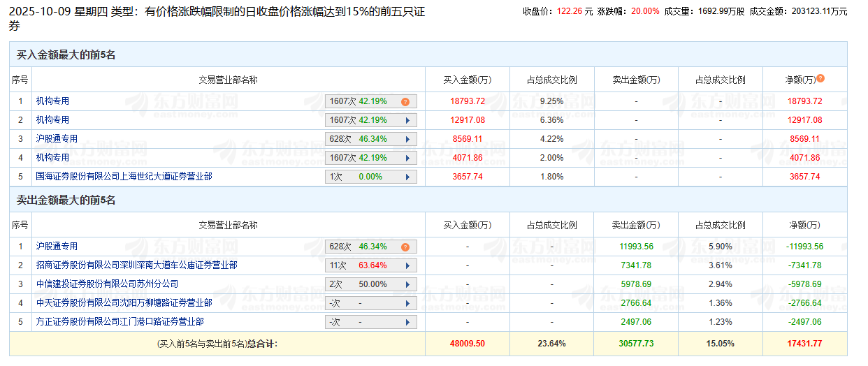Open 招商证券深圳深南大道车公庙营业部 link
Viewport: 868px width, 366px height.
pyautogui.click(x=136, y=265)
